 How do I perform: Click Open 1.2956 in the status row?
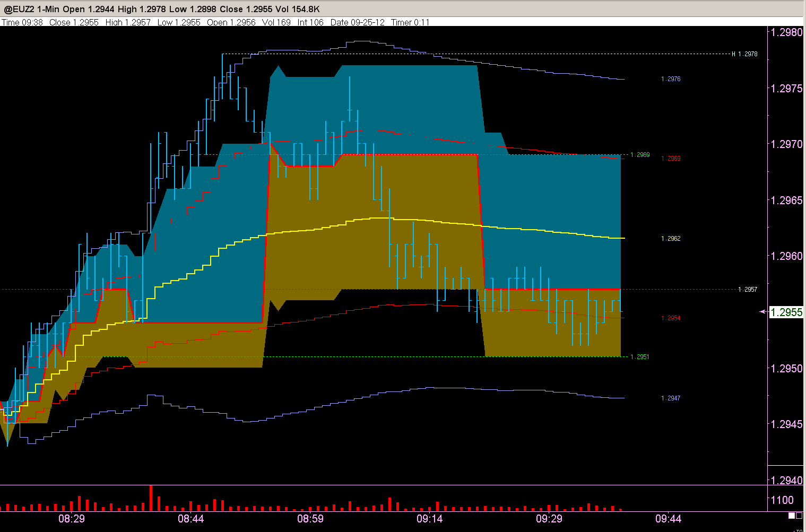coord(231,22)
